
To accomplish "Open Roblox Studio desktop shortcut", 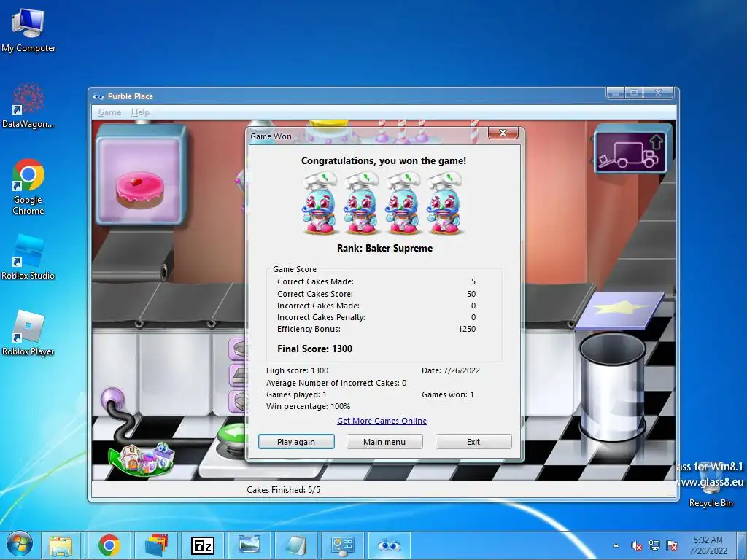I will (28, 257).
